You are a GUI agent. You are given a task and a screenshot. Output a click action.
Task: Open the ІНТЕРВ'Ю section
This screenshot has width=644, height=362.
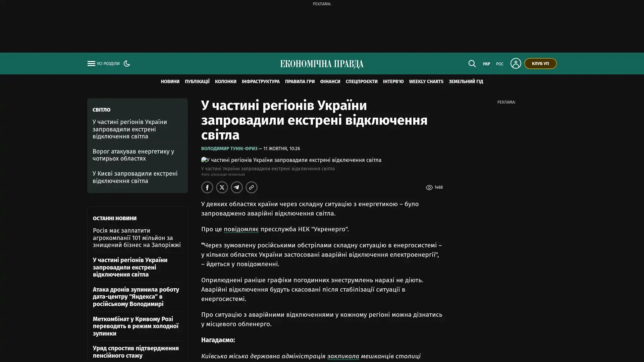coord(393,81)
